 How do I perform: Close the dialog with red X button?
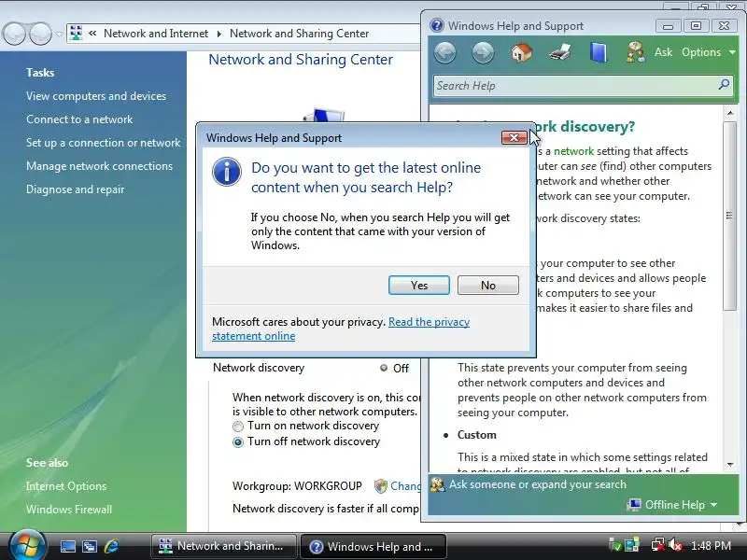coord(514,137)
